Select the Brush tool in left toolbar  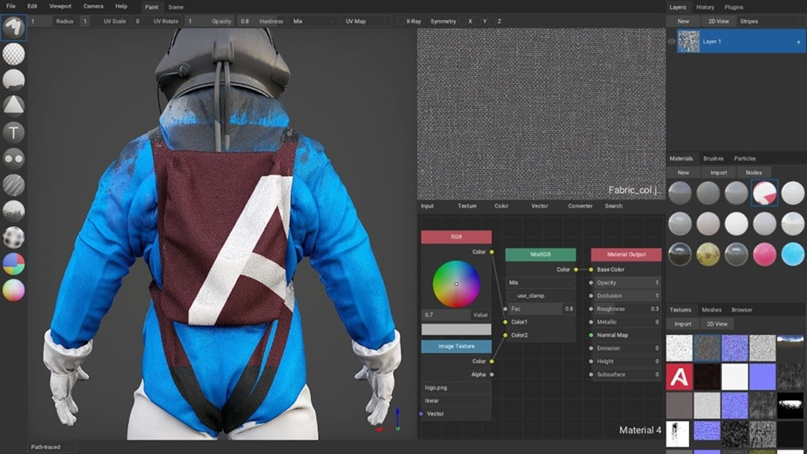(14, 27)
